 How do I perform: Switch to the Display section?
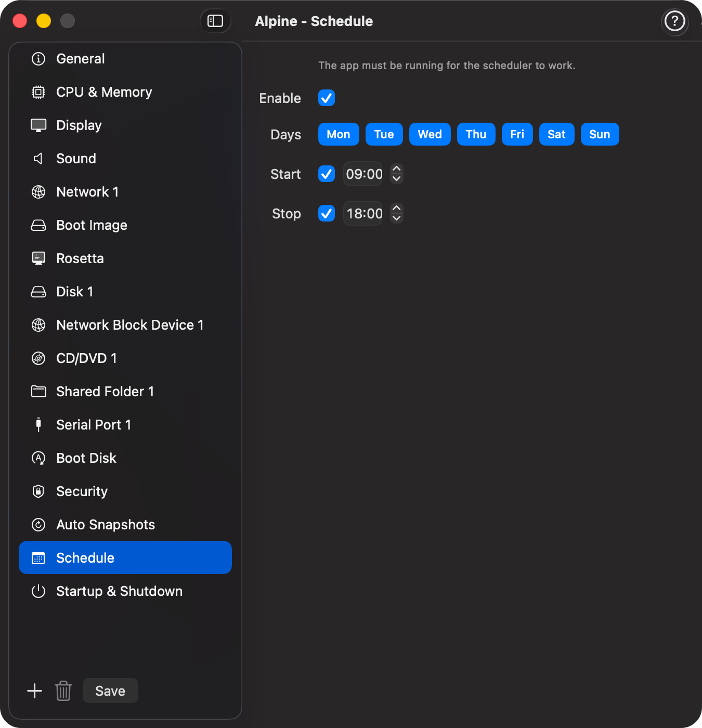point(125,125)
